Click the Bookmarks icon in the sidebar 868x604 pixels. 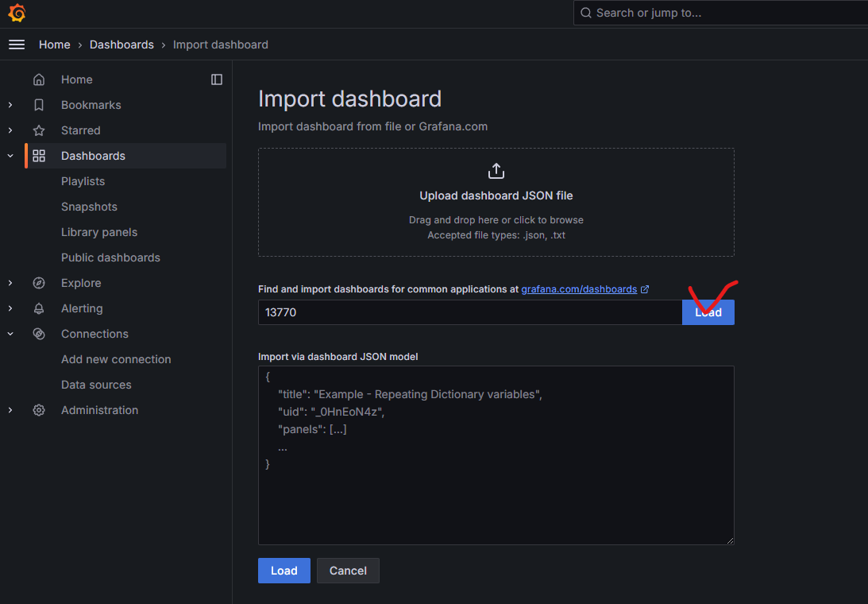38,105
